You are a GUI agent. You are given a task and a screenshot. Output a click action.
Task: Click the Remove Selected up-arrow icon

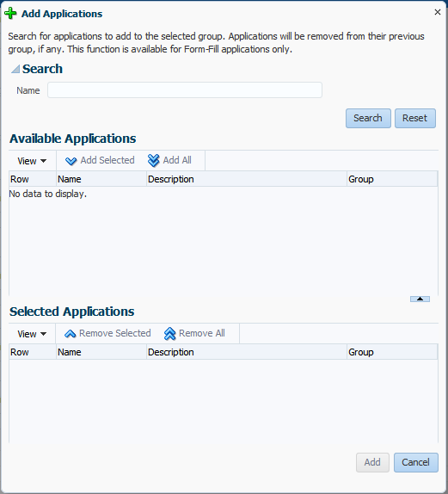click(x=70, y=334)
